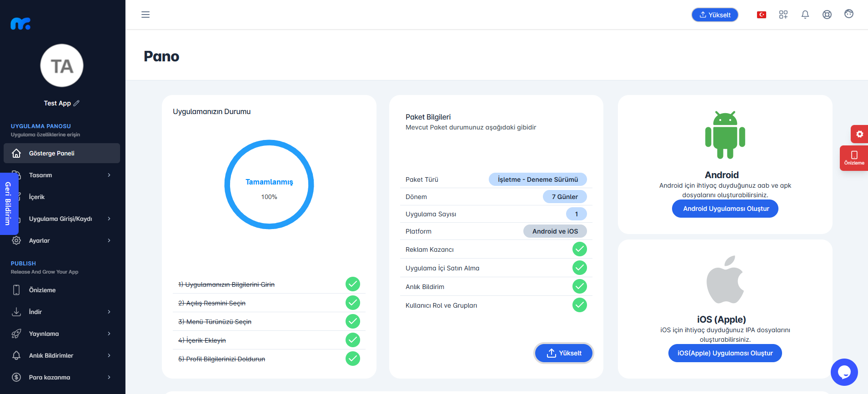
Task: Click the home icon for Gösterge Paneli
Action: pyautogui.click(x=16, y=153)
